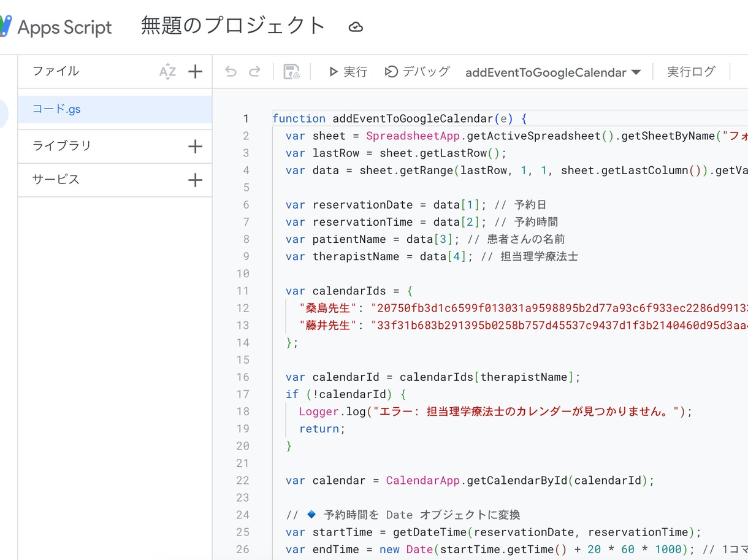Click the cloud save status icon

[x=356, y=27]
